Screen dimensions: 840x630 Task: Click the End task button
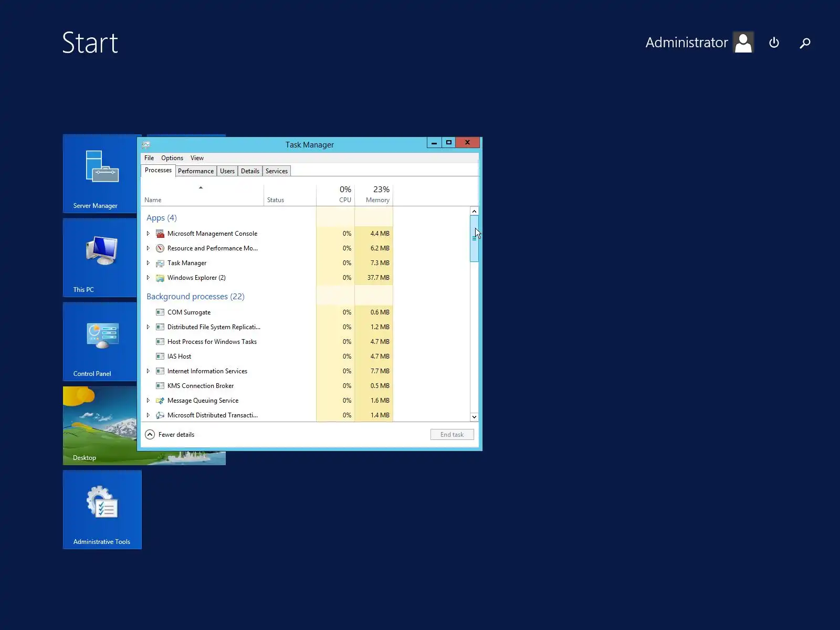pos(452,435)
